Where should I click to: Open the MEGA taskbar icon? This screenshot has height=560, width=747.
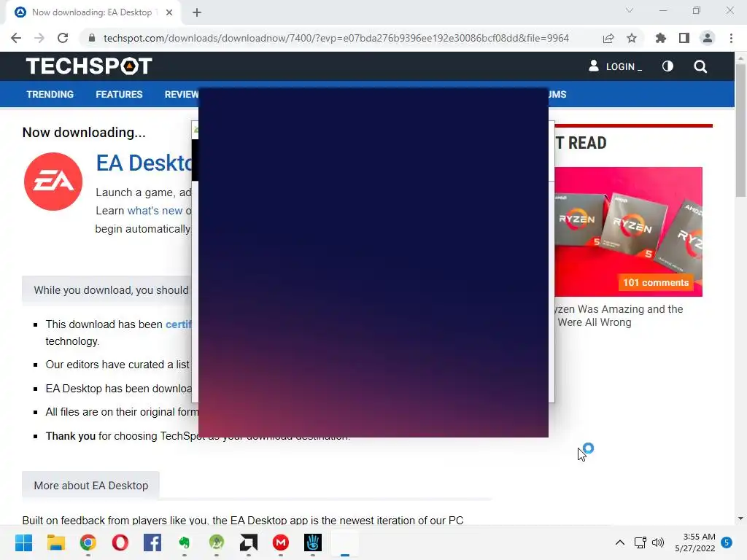click(281, 542)
